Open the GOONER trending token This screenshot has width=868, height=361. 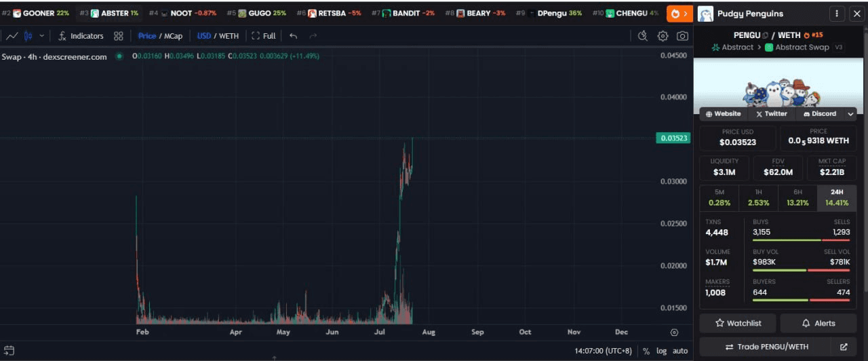pos(35,13)
